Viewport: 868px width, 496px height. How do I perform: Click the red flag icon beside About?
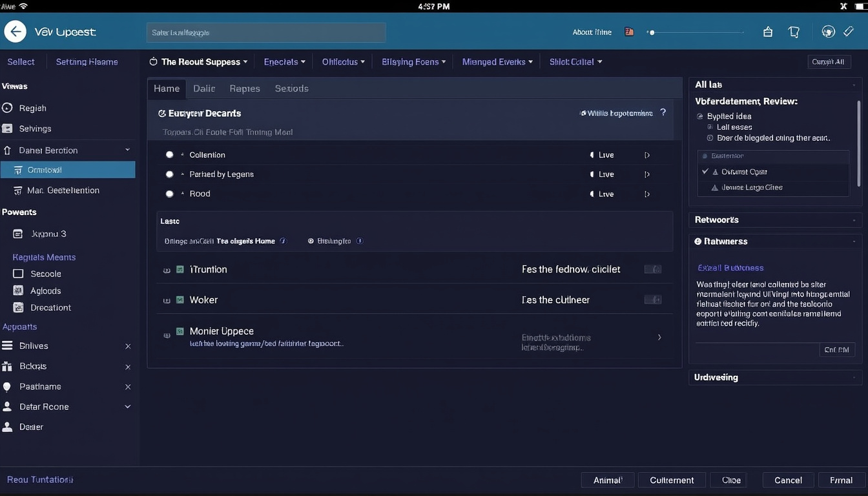click(x=629, y=32)
